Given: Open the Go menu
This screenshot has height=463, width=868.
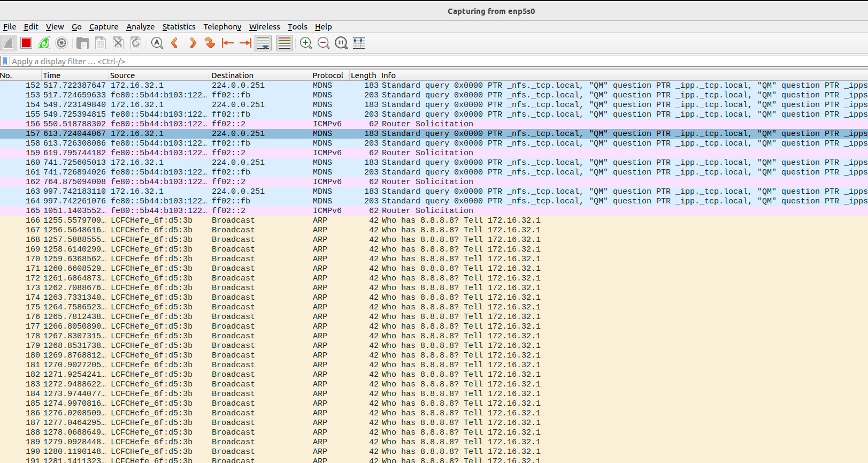Looking at the screenshot, I should point(76,27).
